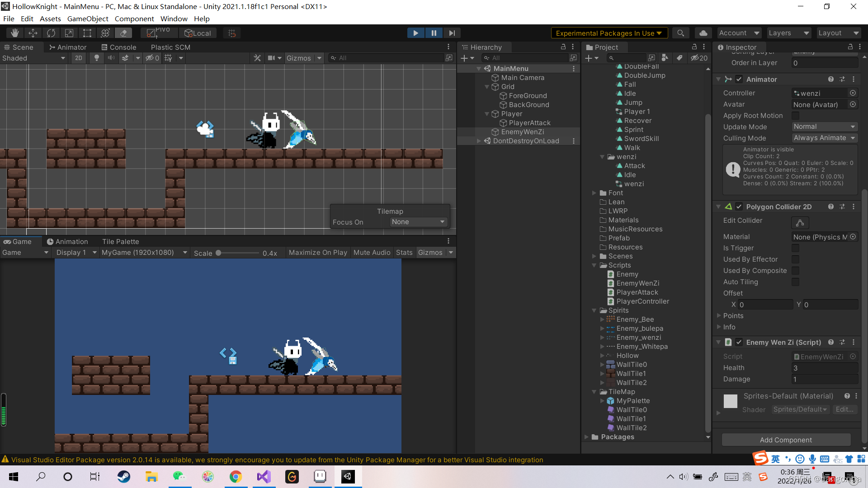Adjust the Game view Scale slider
The image size is (868, 488).
tap(219, 253)
